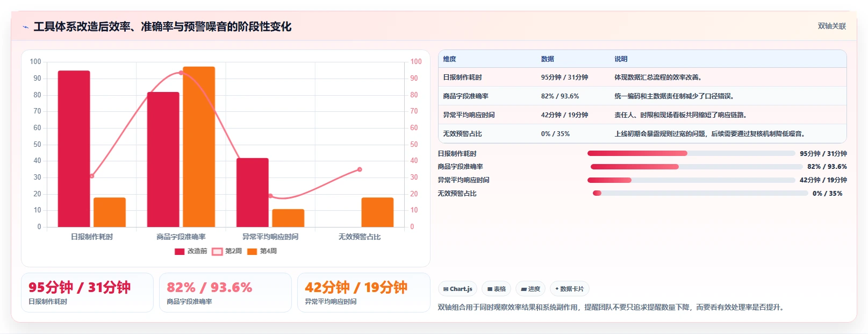Click the 异常平均响应时间 progress bar
Screen dimensions: 868x334
point(691,180)
